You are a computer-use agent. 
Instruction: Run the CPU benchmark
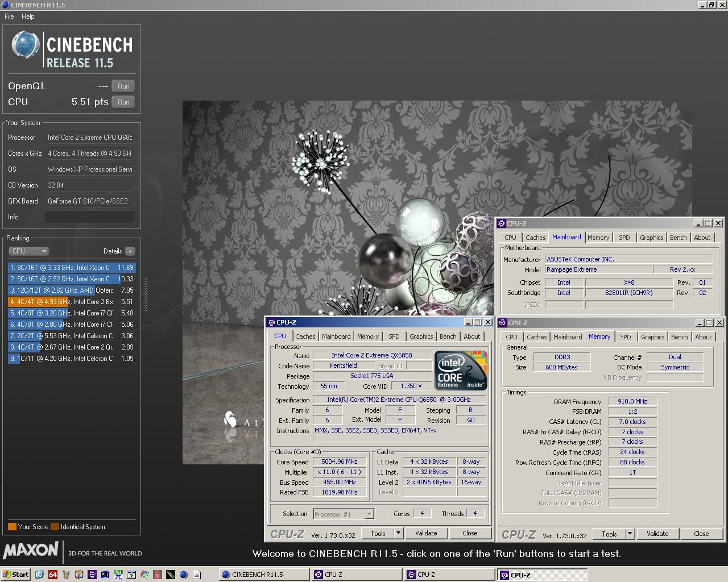tap(123, 102)
